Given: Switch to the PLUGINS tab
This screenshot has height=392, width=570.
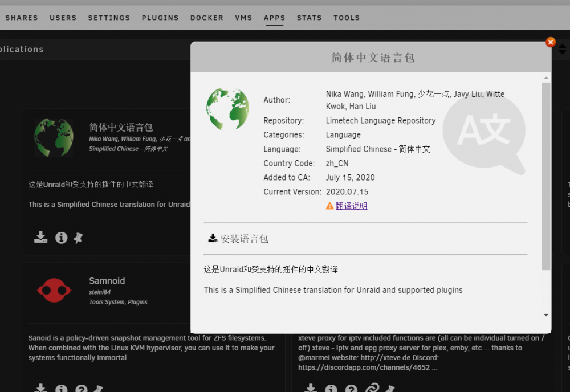Looking at the screenshot, I should click(x=160, y=18).
